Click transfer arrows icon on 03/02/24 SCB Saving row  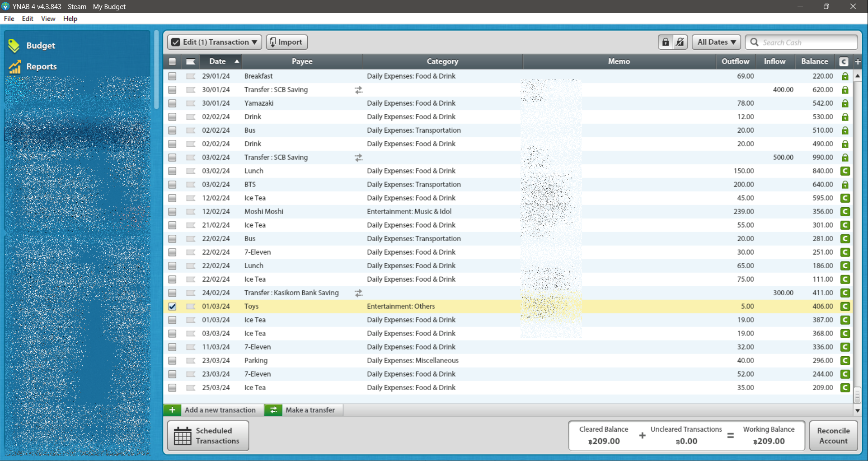pyautogui.click(x=359, y=158)
